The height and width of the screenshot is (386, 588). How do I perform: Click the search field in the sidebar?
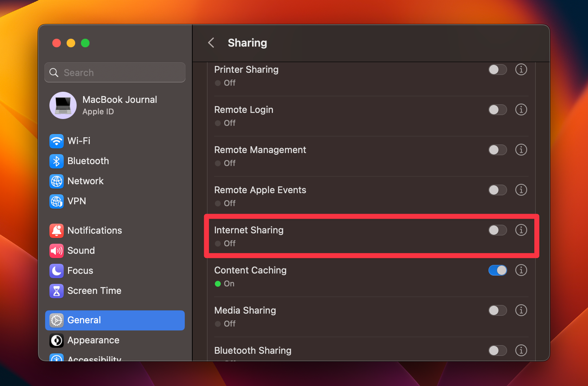coord(115,72)
